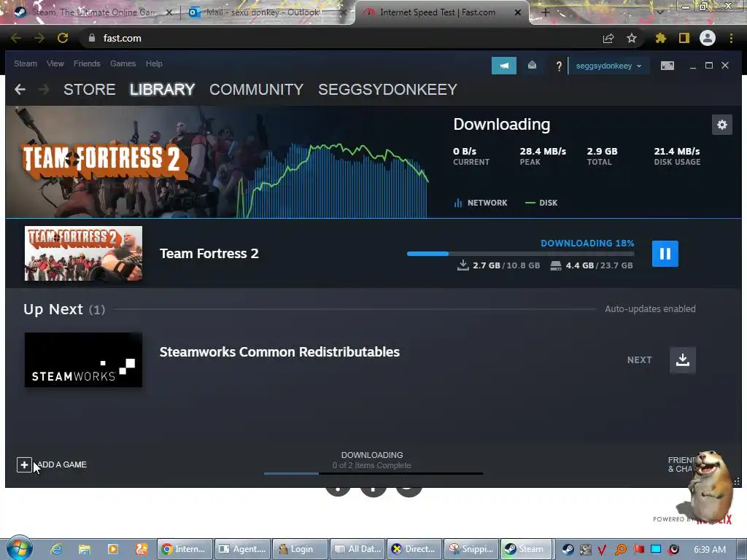Click the 28.4 MB/s PEAK value
Screen dimensions: 747x560
coord(543,152)
